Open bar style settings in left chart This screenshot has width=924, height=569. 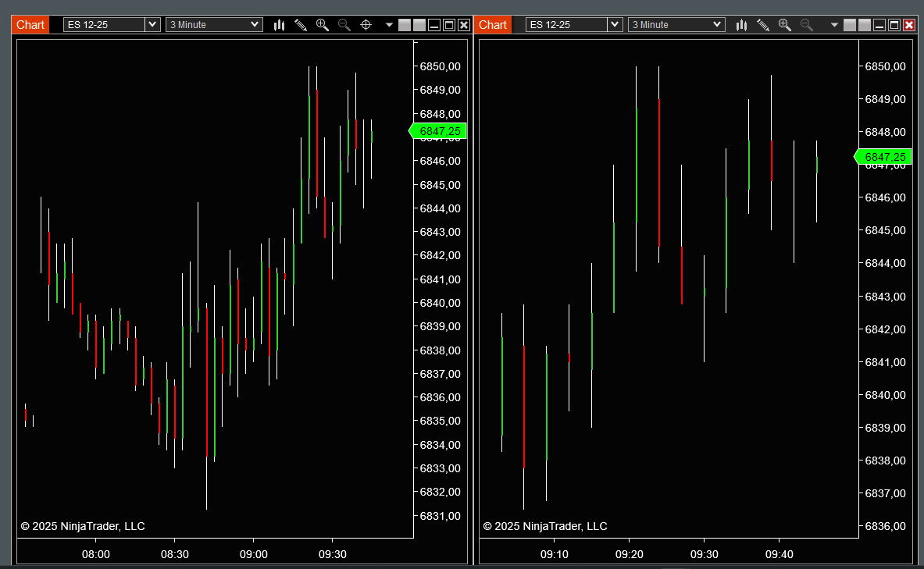point(279,25)
